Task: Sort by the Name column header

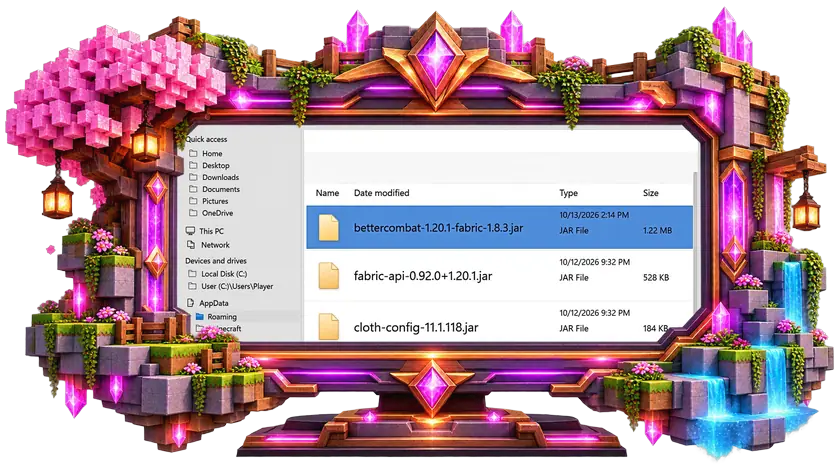Action: pyautogui.click(x=327, y=193)
